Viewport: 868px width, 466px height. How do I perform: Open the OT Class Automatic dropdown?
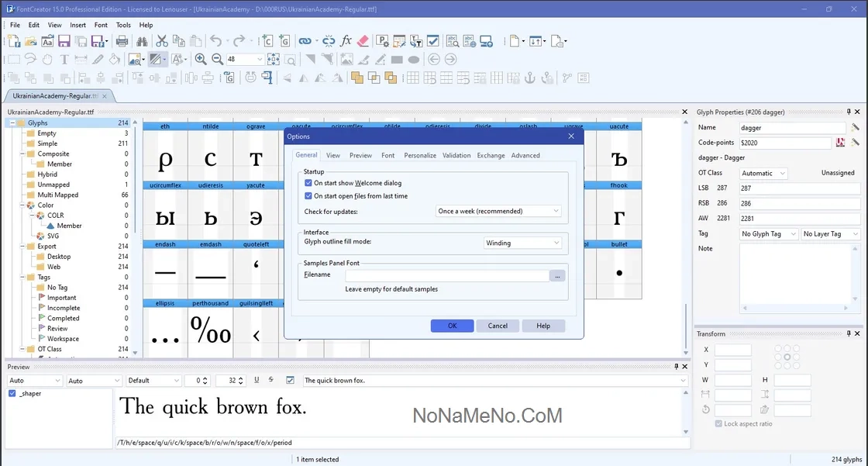click(763, 174)
